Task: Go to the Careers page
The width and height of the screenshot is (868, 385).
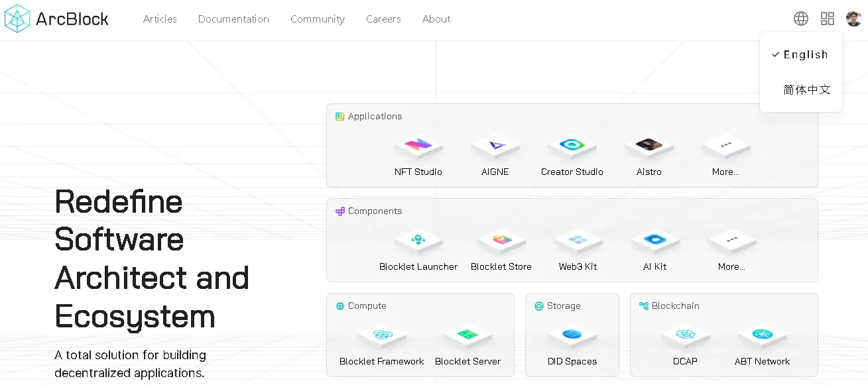Action: pyautogui.click(x=383, y=19)
